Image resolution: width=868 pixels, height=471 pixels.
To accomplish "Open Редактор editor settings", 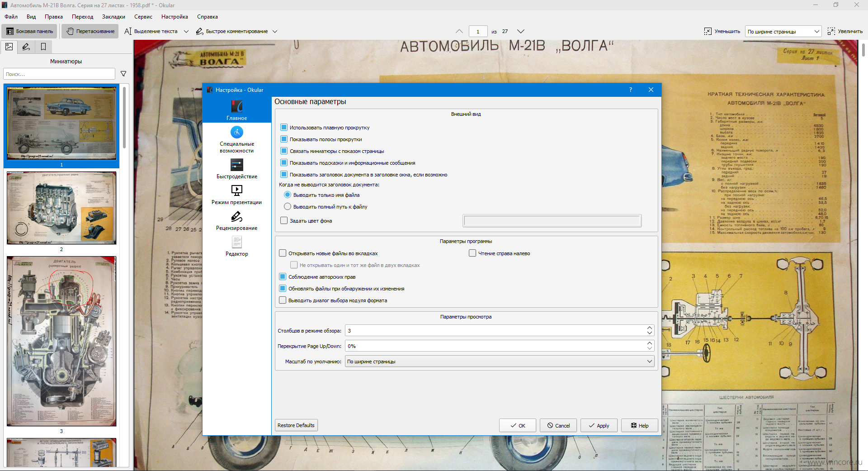I will click(x=236, y=246).
